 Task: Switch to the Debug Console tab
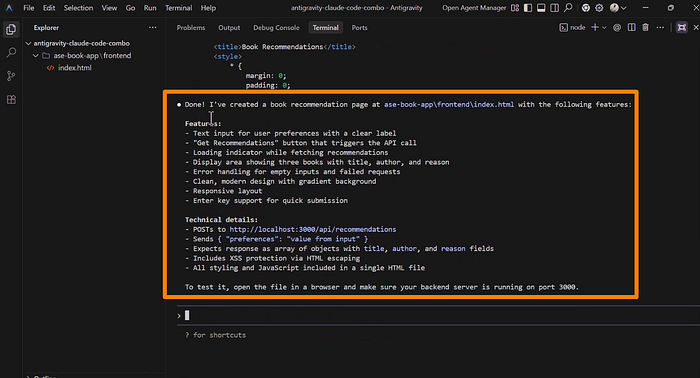[x=276, y=28]
